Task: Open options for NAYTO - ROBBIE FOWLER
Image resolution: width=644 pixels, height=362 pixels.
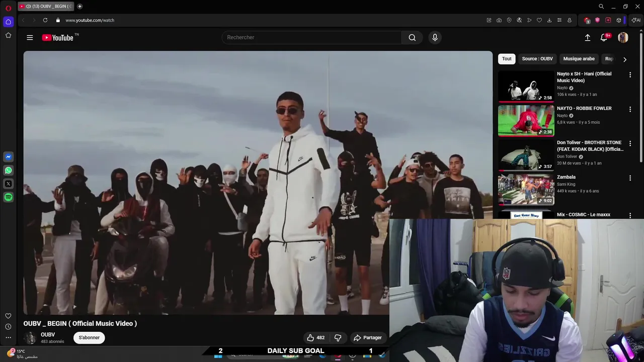Action: pos(630,109)
